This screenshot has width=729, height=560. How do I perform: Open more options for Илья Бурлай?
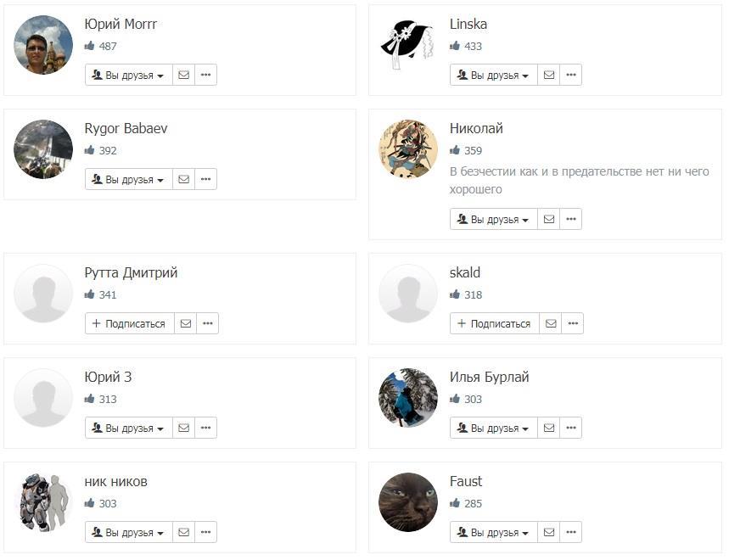pyautogui.click(x=571, y=428)
